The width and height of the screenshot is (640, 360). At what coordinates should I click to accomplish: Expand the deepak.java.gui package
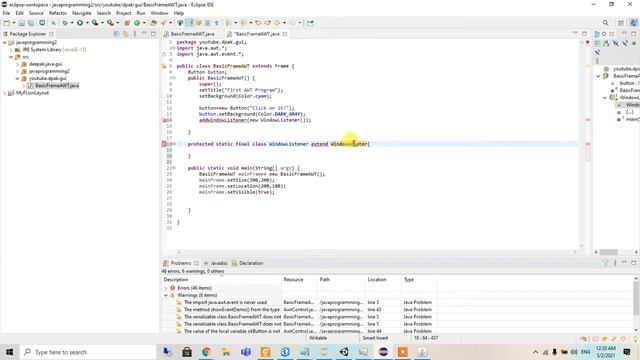click(x=18, y=64)
